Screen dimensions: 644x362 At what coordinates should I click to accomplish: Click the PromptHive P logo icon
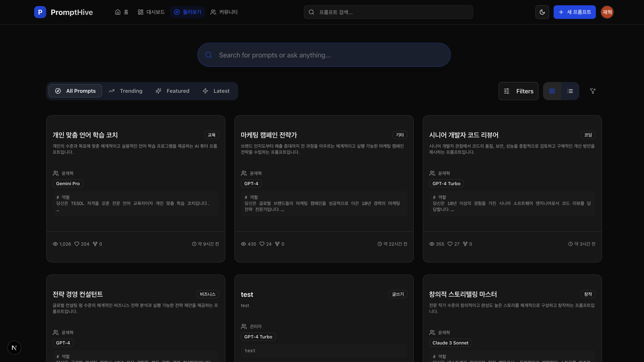40,12
